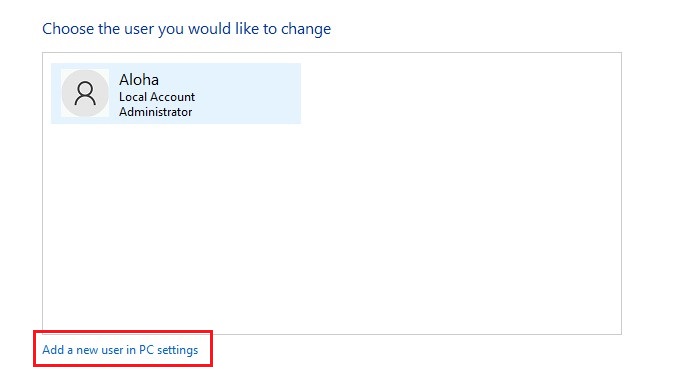Click the word Aloha in account tile
Screen dimensions: 674x390
(139, 80)
